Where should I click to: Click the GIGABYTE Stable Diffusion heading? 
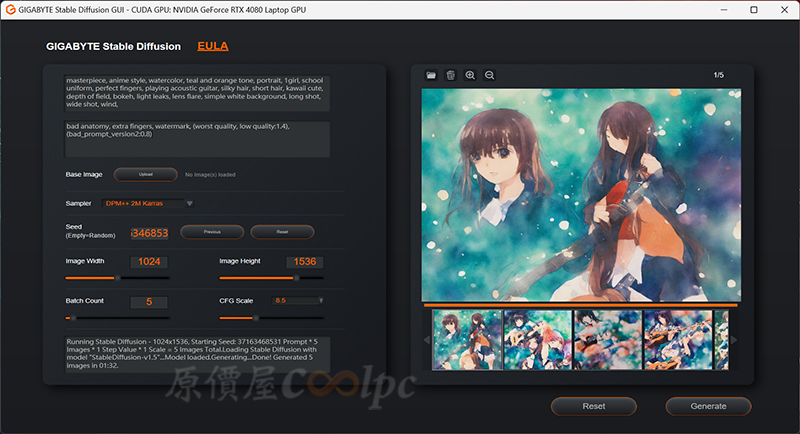(x=113, y=46)
